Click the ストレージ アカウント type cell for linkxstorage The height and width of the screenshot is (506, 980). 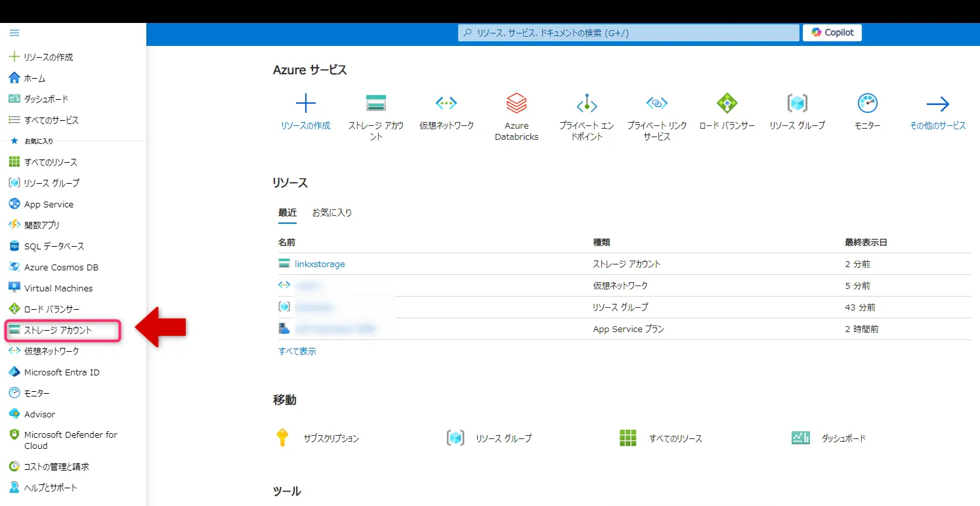click(627, 264)
